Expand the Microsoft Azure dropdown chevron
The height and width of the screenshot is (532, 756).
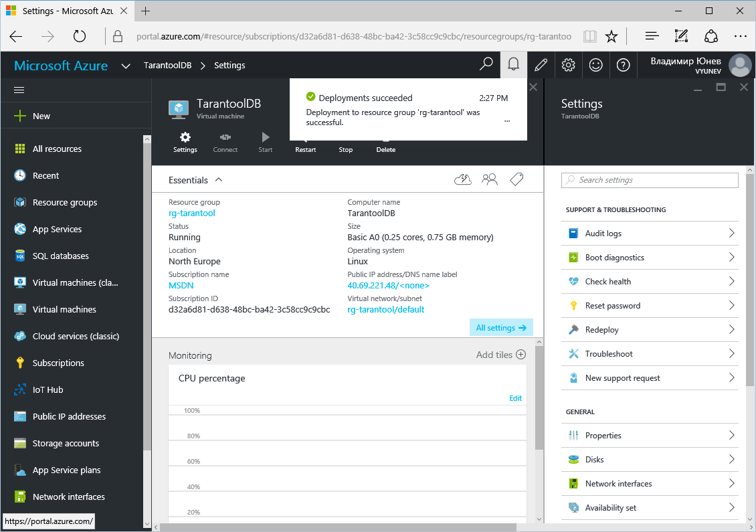125,66
